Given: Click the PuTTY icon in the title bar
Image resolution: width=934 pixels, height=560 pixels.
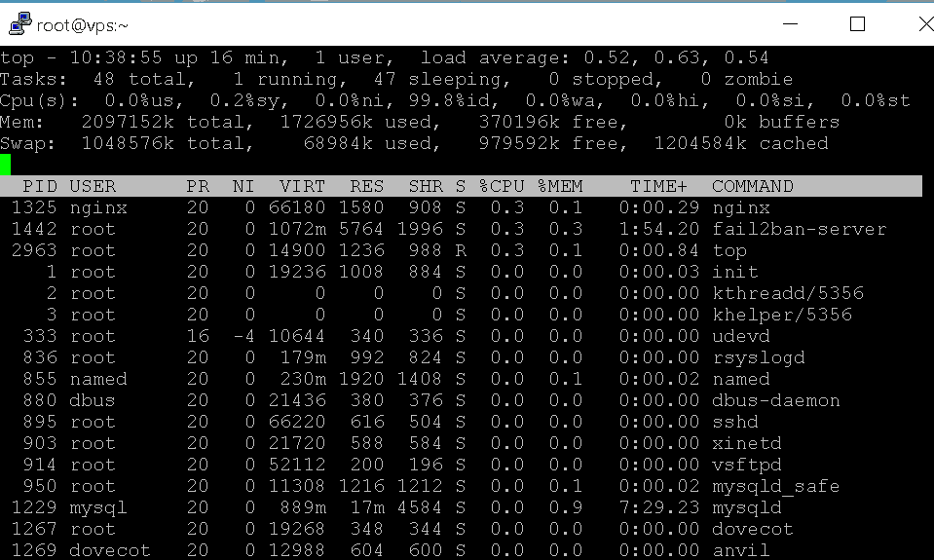Looking at the screenshot, I should (19, 24).
